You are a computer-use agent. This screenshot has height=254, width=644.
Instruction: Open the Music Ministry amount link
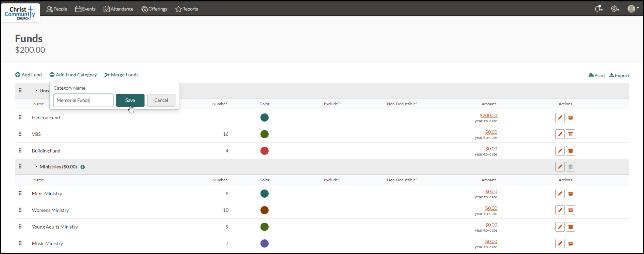tap(491, 241)
